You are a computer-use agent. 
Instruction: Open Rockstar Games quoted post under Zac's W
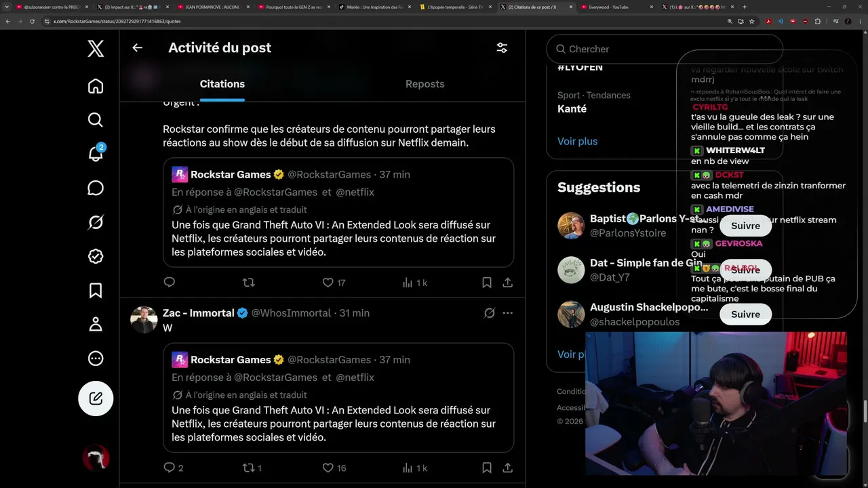[x=338, y=398]
